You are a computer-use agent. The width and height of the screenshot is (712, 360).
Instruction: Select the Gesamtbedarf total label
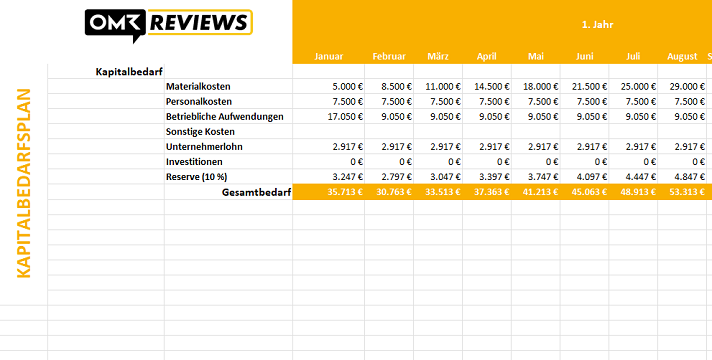257,192
